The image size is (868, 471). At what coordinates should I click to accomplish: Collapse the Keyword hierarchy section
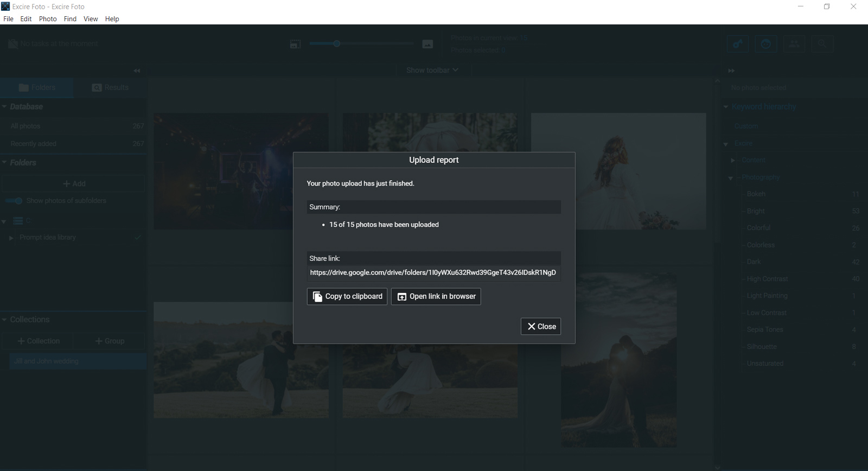point(726,107)
